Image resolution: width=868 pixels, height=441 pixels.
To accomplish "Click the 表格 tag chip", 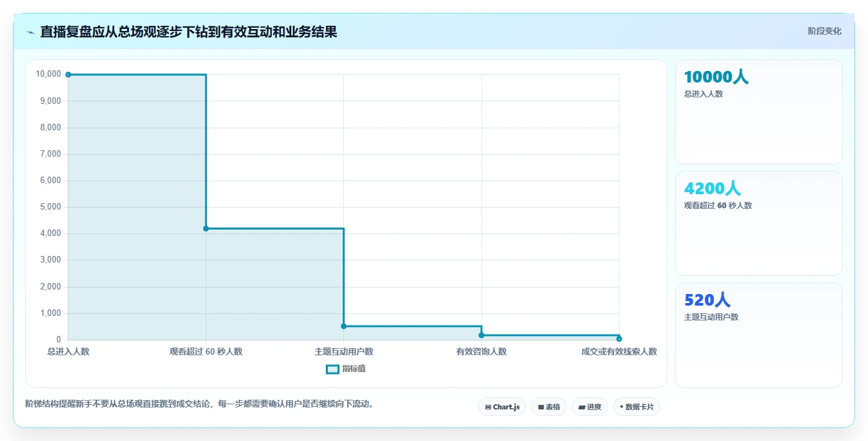I will pos(549,407).
